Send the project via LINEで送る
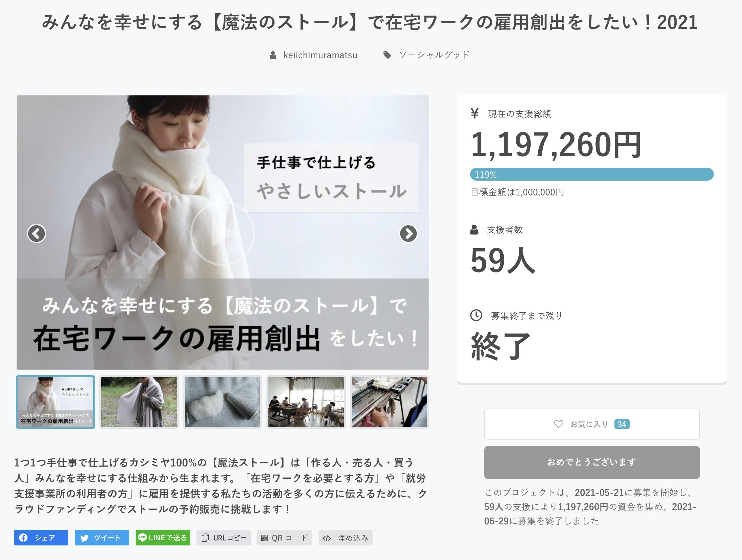Image resolution: width=742 pixels, height=560 pixels. (x=163, y=538)
